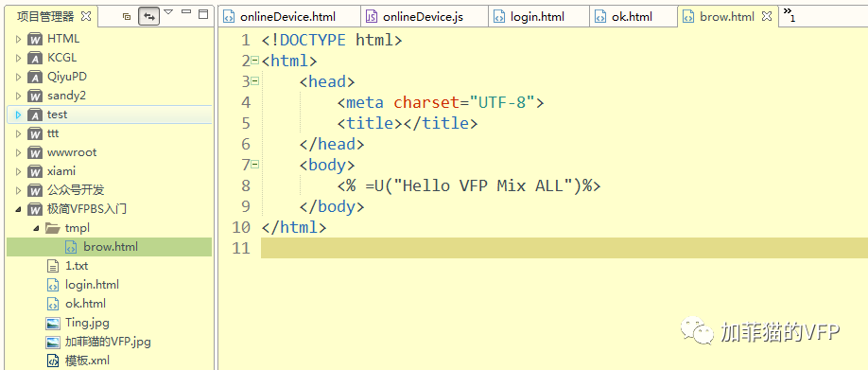Switch to the onlineDevice.js editor tab
This screenshot has width=868, height=370.
pyautogui.click(x=424, y=17)
